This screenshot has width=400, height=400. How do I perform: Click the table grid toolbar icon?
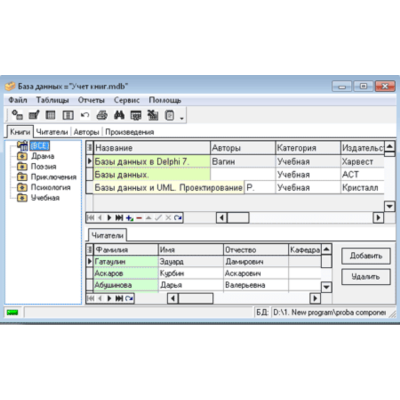51,115
